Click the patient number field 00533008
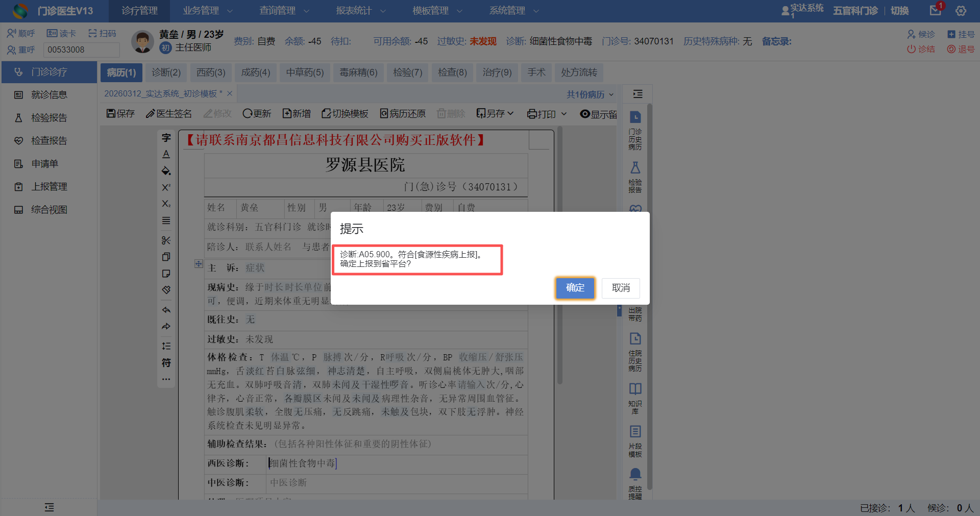 [x=82, y=50]
